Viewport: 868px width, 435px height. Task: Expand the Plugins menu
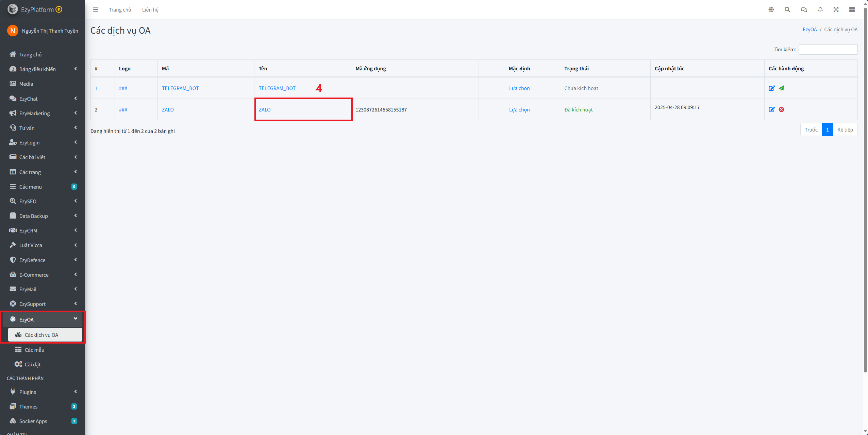click(43, 392)
